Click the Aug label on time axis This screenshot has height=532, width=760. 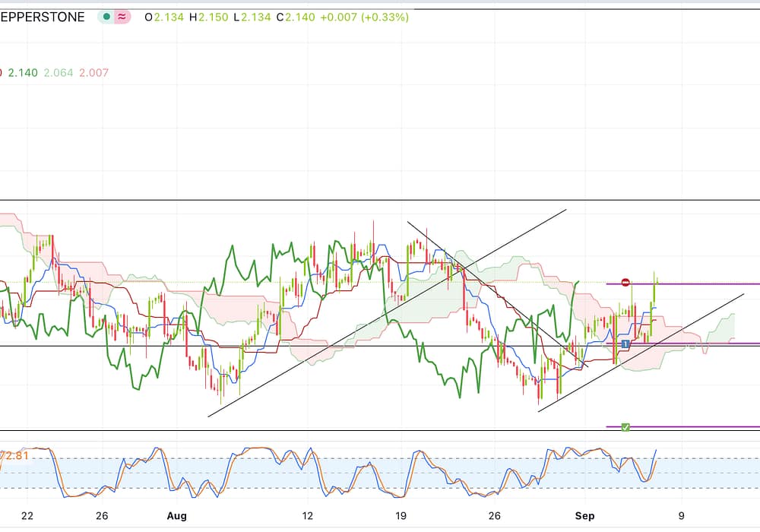(x=176, y=515)
